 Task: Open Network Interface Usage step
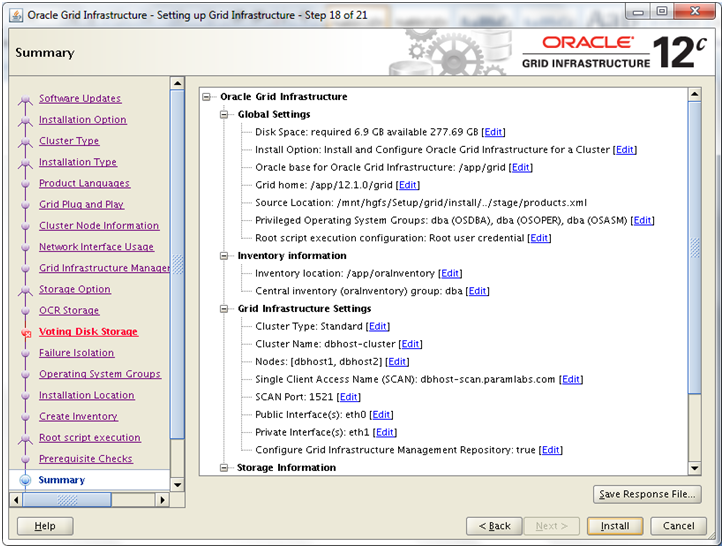click(x=97, y=247)
